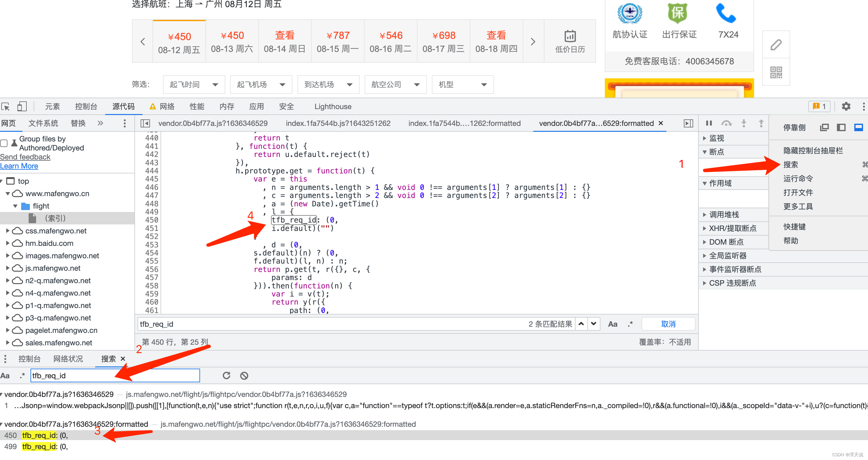Show previous dates with left arrow
The height and width of the screenshot is (460, 868).
142,41
